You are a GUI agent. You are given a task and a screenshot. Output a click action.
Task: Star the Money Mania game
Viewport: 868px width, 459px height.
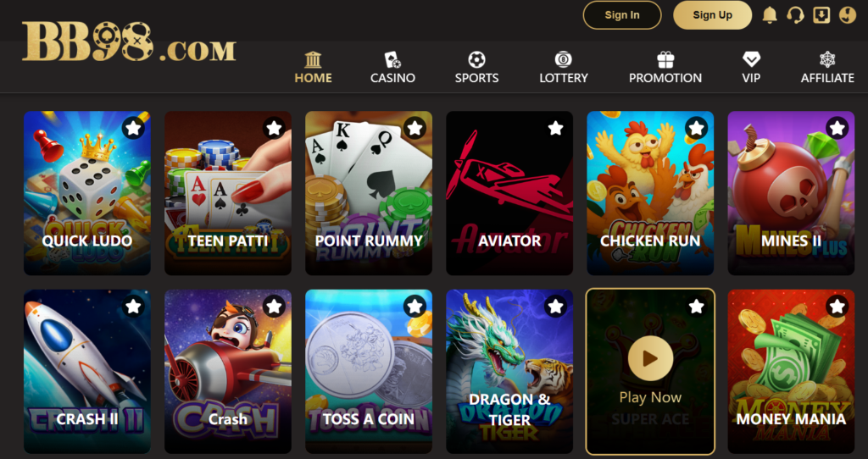pyautogui.click(x=837, y=306)
